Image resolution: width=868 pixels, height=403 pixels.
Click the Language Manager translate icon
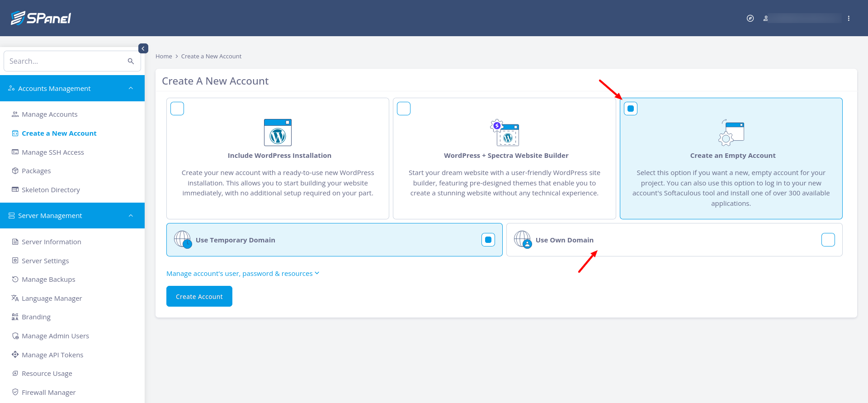pos(15,298)
